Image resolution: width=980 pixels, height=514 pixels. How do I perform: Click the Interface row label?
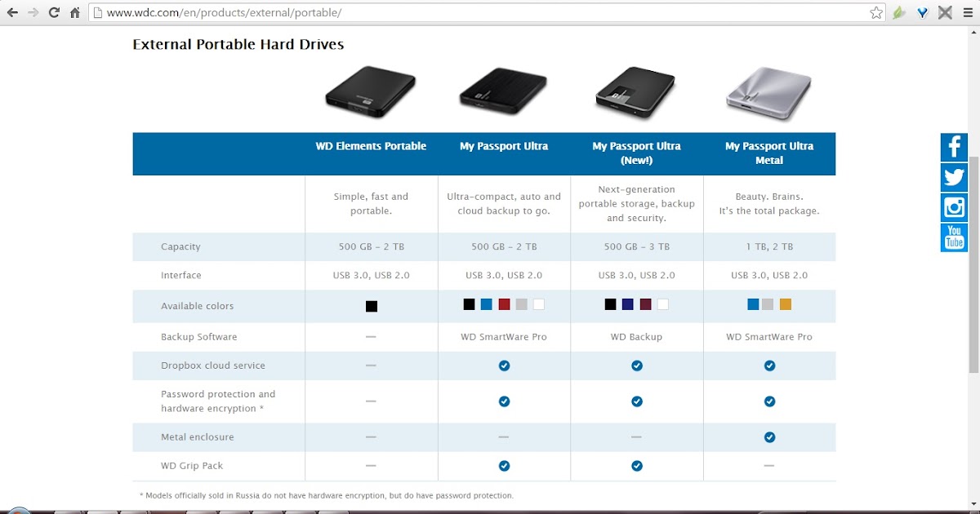(181, 275)
